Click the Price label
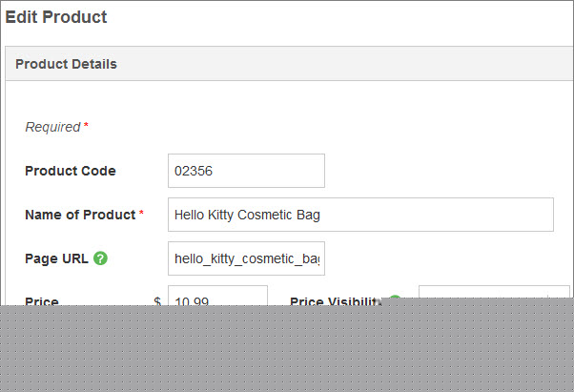Viewport: 574px width, 392px height. (x=42, y=300)
